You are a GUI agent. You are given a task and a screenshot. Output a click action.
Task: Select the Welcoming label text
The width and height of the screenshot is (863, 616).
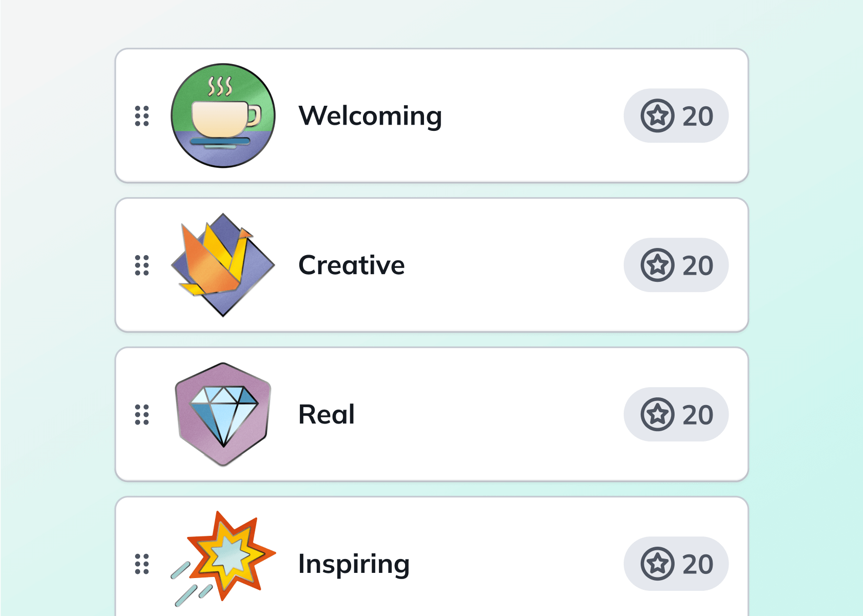click(x=370, y=116)
